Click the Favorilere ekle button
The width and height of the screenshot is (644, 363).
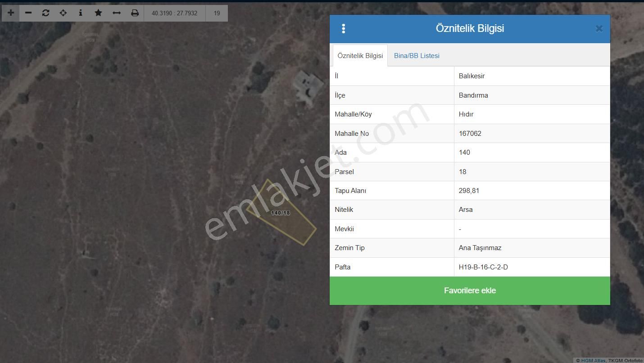(x=470, y=291)
